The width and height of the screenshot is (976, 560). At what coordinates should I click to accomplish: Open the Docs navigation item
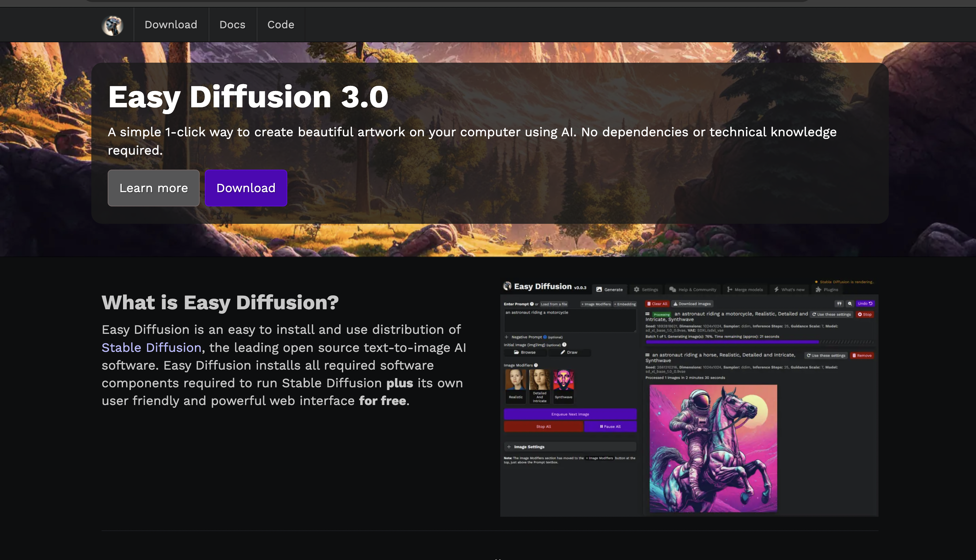coord(232,25)
